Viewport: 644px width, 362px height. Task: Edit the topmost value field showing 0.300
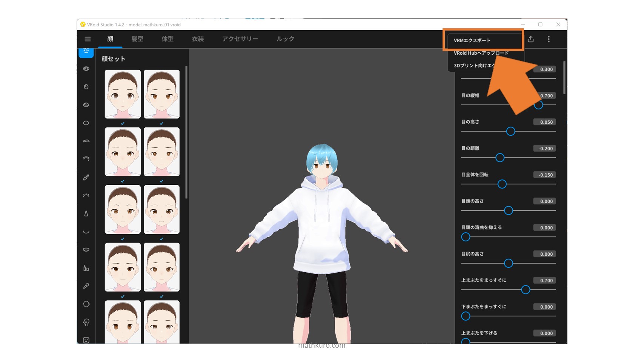click(544, 69)
